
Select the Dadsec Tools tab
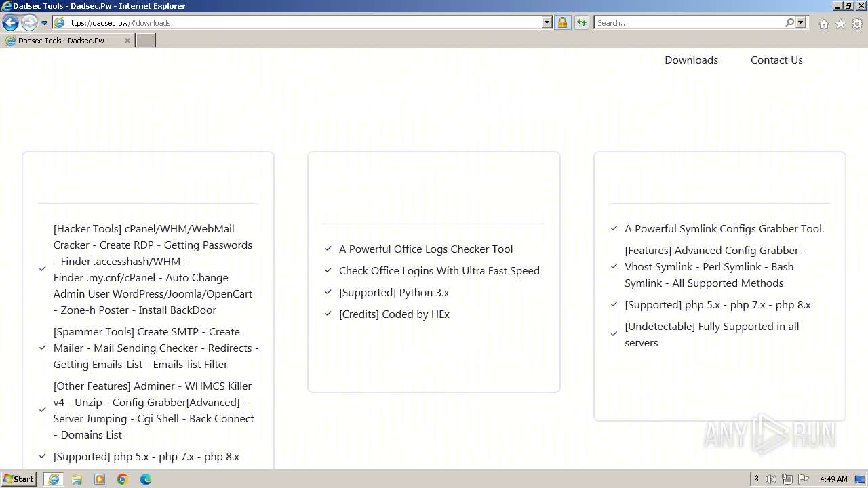66,41
